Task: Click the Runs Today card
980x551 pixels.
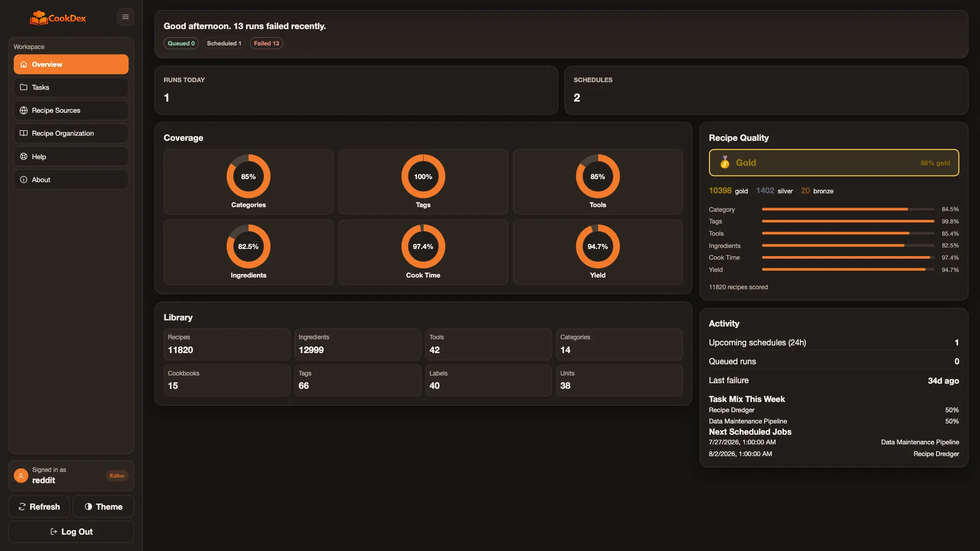Action: [x=356, y=90]
